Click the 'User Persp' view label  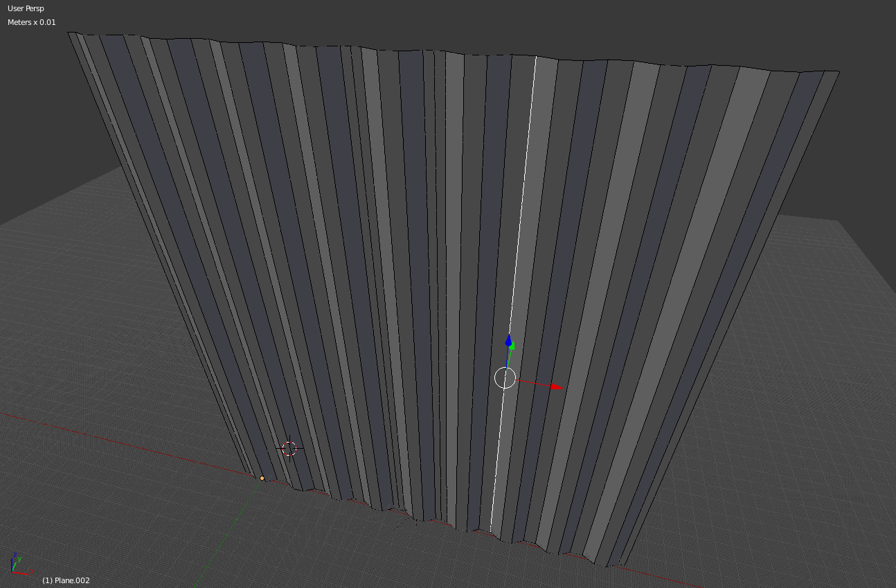[26, 9]
